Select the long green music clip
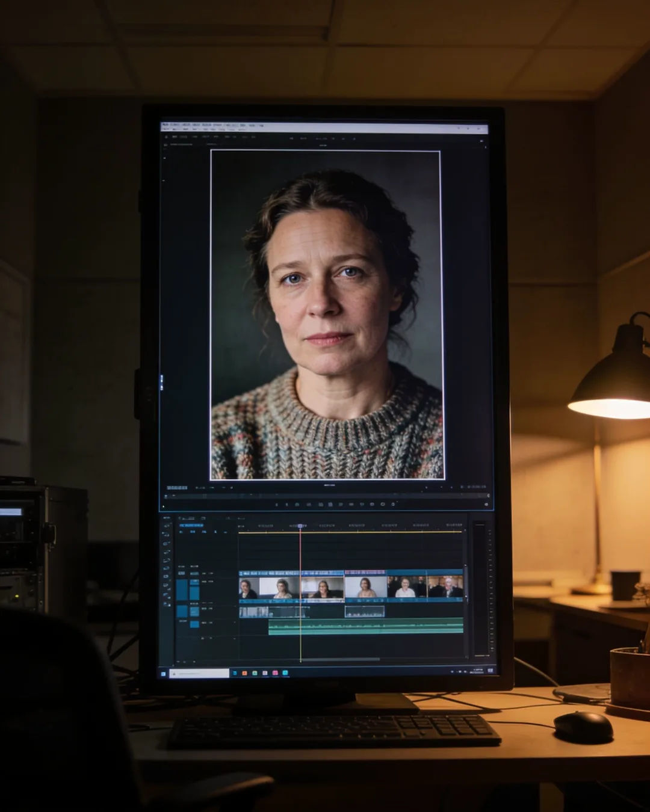The width and height of the screenshot is (650, 812). pos(365,627)
